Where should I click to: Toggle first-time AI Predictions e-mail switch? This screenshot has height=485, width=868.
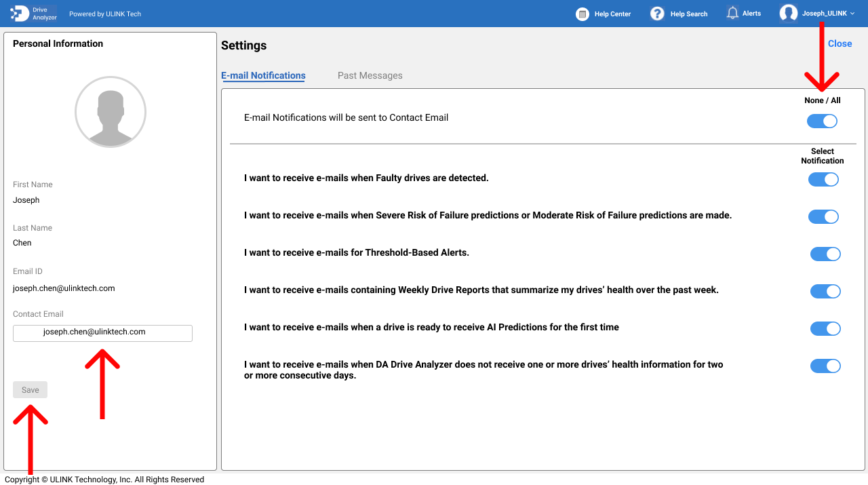coord(825,329)
